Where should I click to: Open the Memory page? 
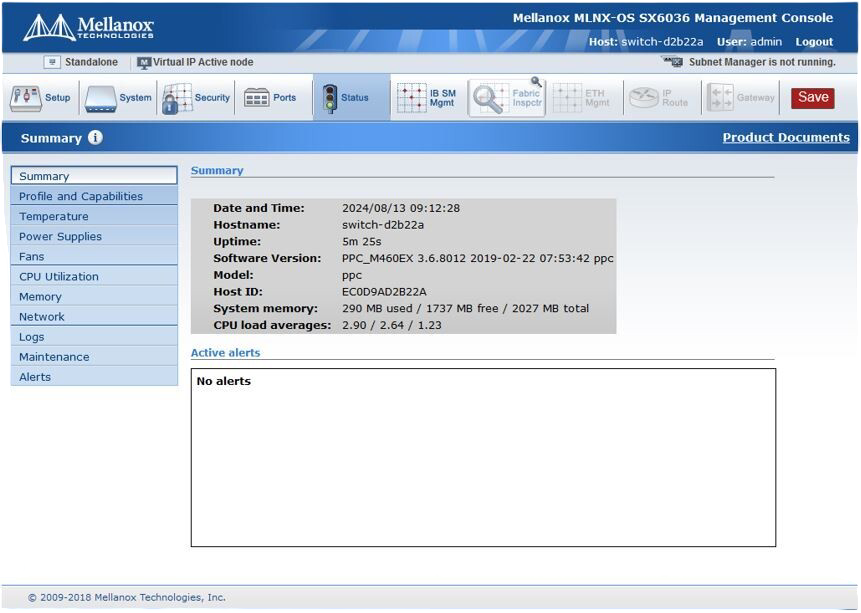[x=94, y=297]
